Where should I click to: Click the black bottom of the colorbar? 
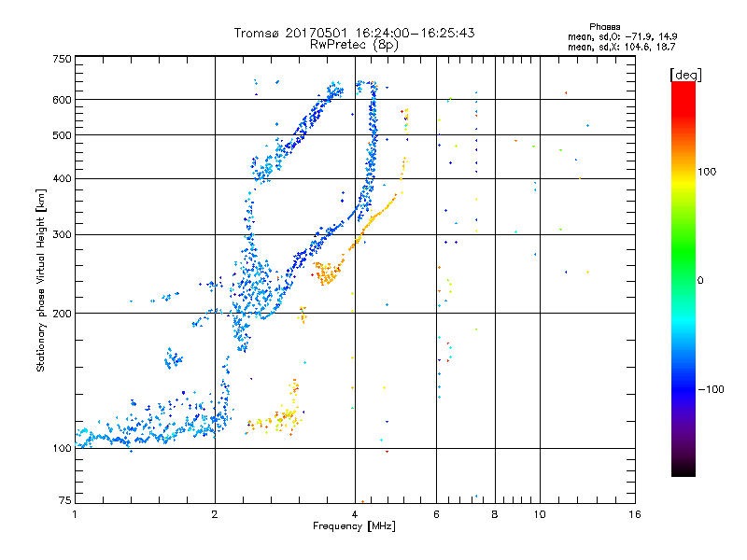(x=684, y=469)
